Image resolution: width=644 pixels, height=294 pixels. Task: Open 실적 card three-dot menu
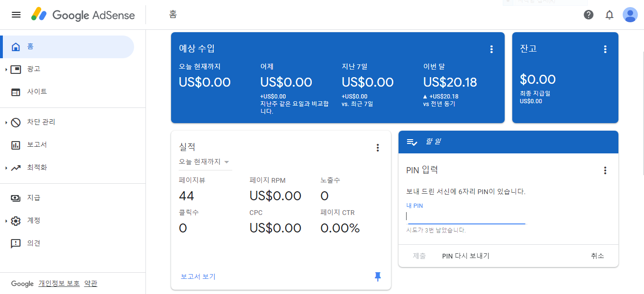tap(378, 148)
